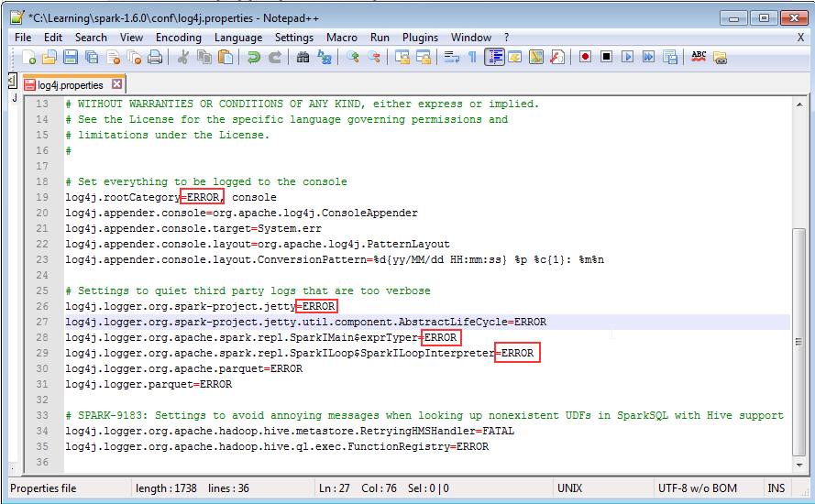Click the Zoom In magnifier

click(352, 57)
